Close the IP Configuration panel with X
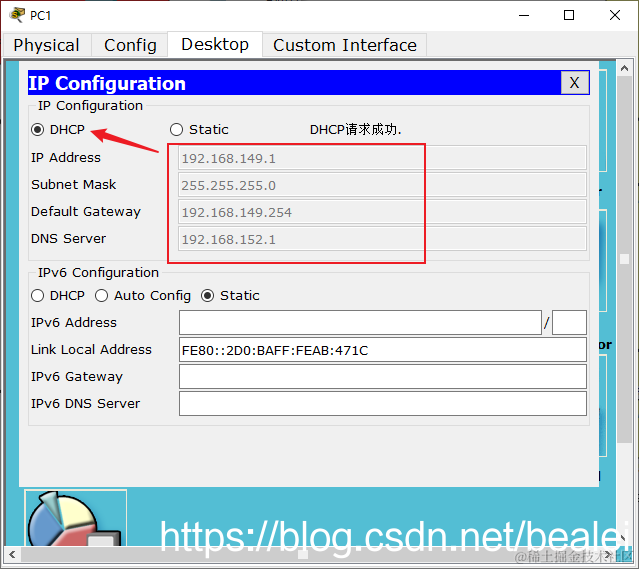Screen dimensions: 639x569 [x=574, y=83]
